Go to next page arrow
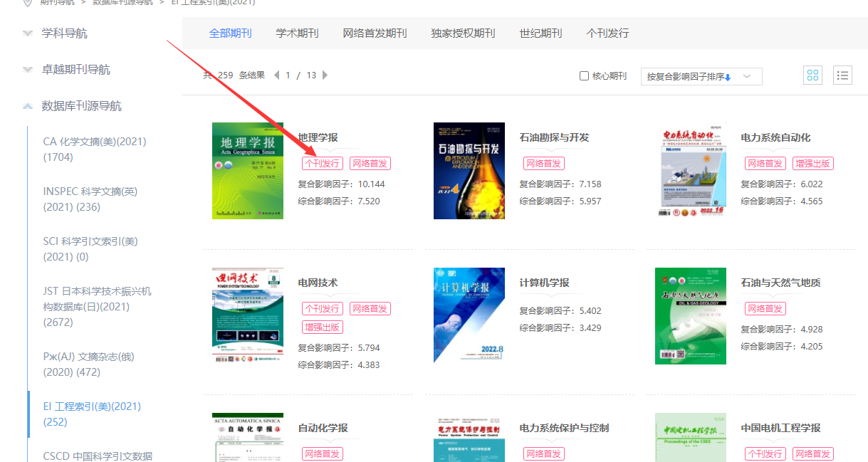Viewport: 868px width, 462px height. click(x=325, y=75)
